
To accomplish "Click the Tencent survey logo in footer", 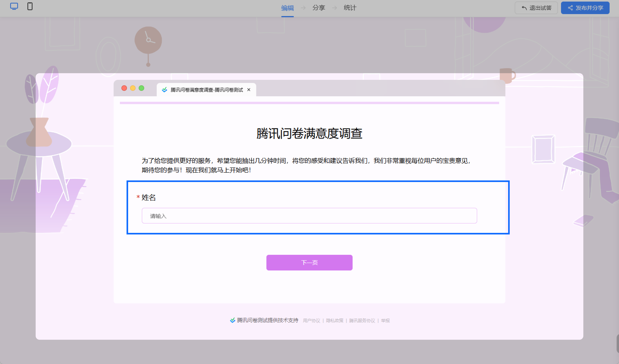I will 232,320.
